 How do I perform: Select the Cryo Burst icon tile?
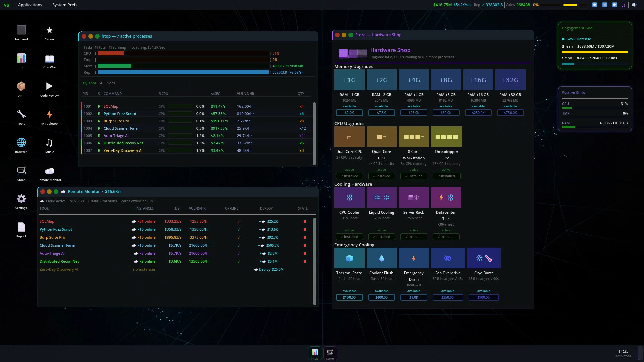point(484,258)
